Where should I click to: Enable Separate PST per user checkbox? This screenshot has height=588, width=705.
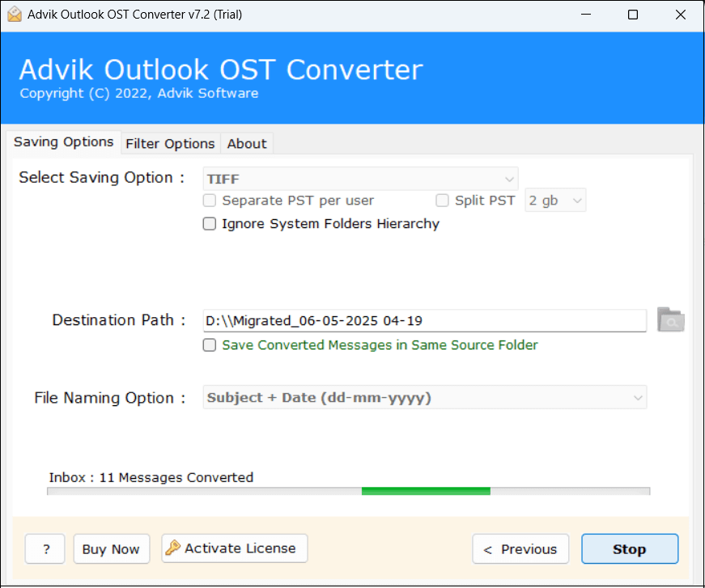pos(210,201)
